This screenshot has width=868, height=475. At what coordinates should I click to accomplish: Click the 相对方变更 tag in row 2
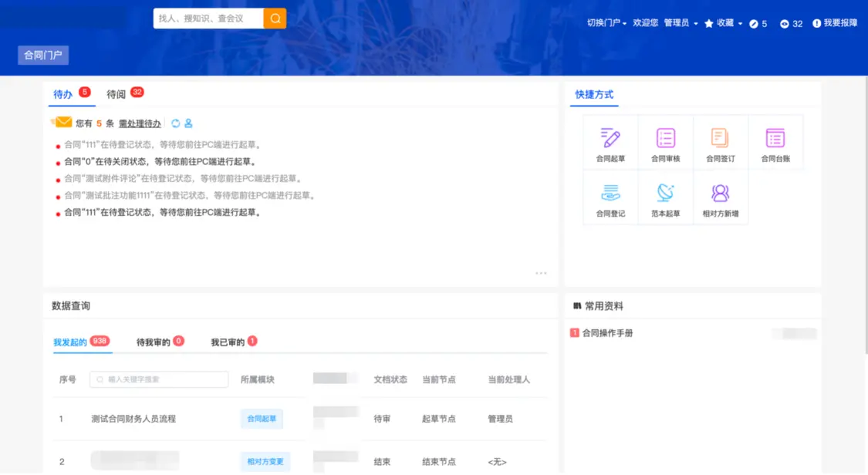tap(265, 461)
